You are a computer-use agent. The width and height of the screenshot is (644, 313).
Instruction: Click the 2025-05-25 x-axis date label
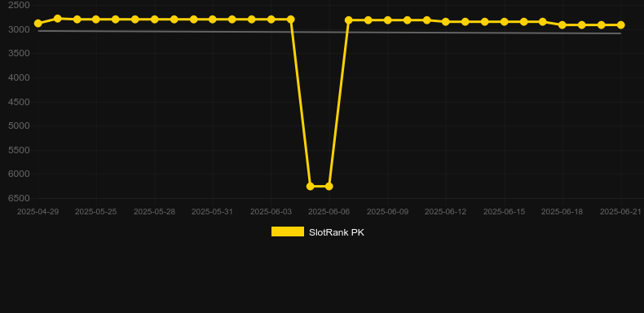tap(95, 212)
